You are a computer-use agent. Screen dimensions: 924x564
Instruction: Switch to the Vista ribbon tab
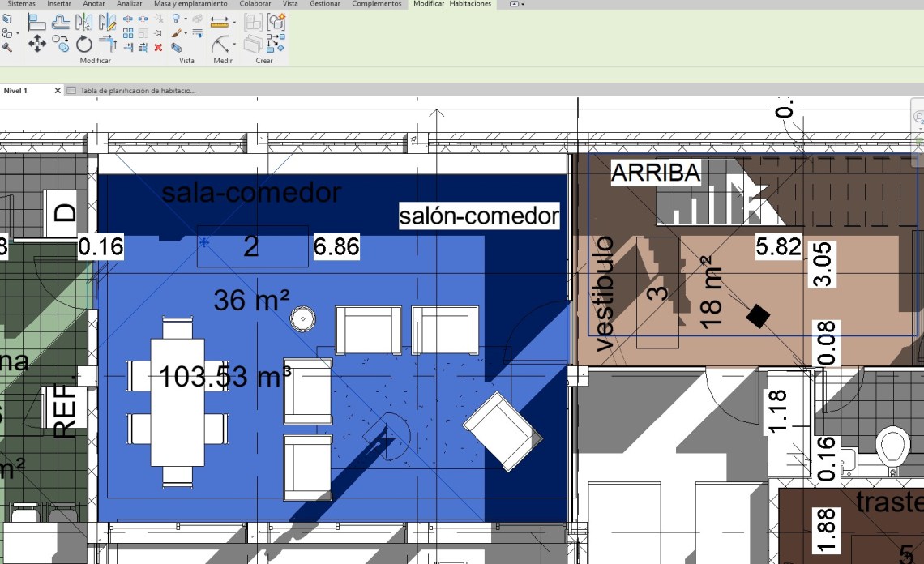pos(289,4)
